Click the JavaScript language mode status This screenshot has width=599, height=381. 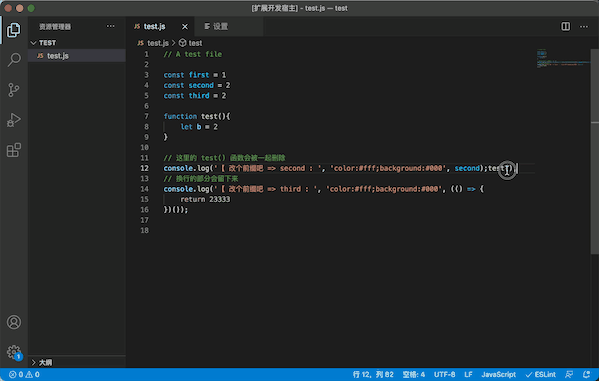click(499, 375)
